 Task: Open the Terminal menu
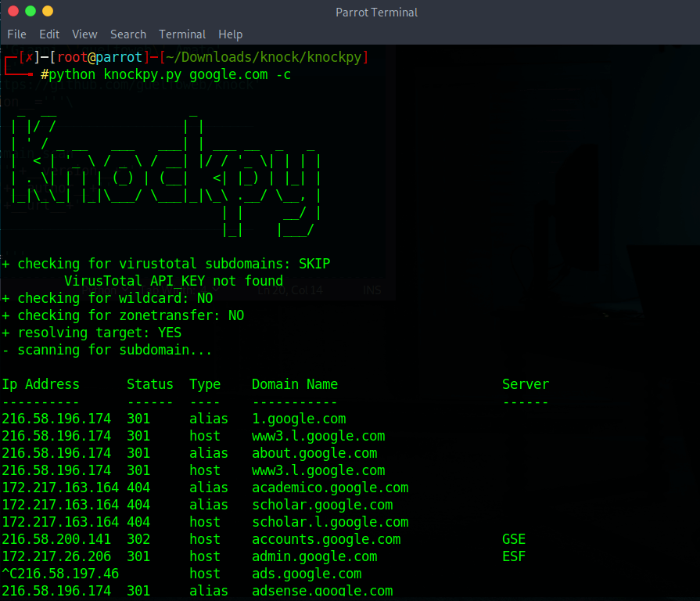pos(182,34)
